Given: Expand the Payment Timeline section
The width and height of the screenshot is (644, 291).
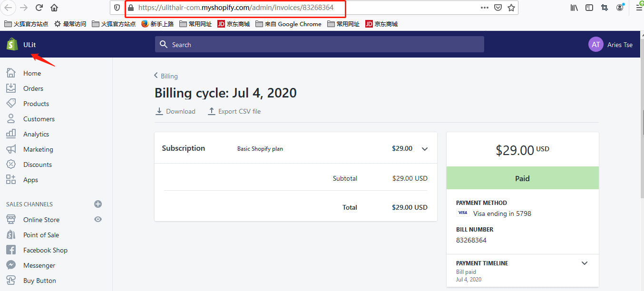Looking at the screenshot, I should [x=585, y=263].
